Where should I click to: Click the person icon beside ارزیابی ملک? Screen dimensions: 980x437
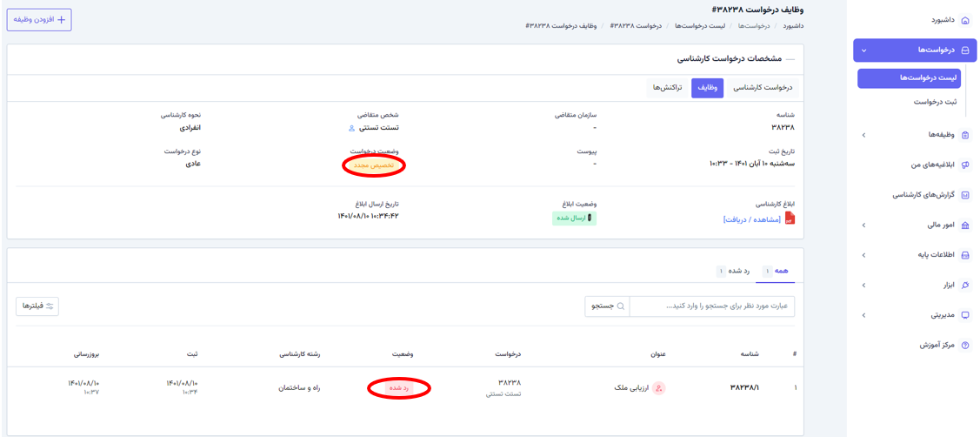(x=659, y=388)
